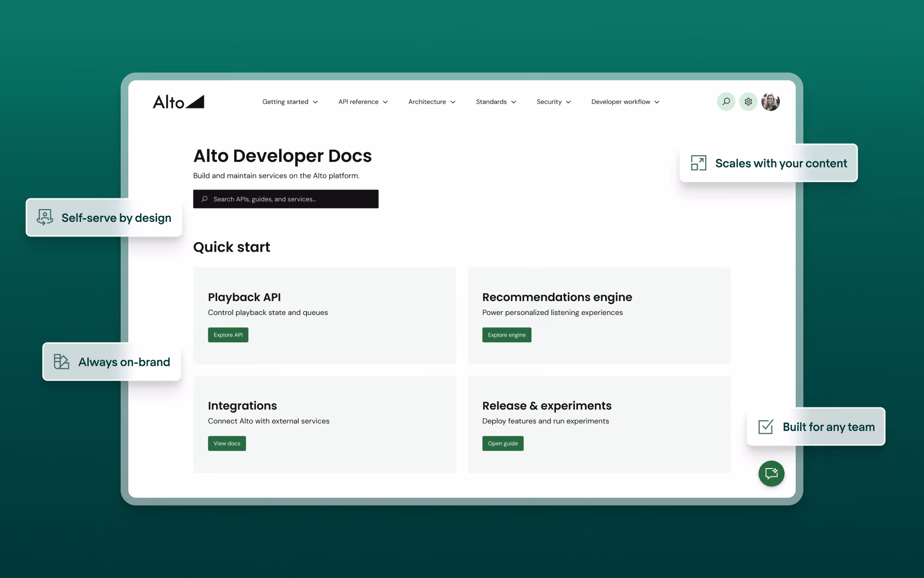Open settings via the gear icon
The image size is (924, 578).
click(748, 102)
